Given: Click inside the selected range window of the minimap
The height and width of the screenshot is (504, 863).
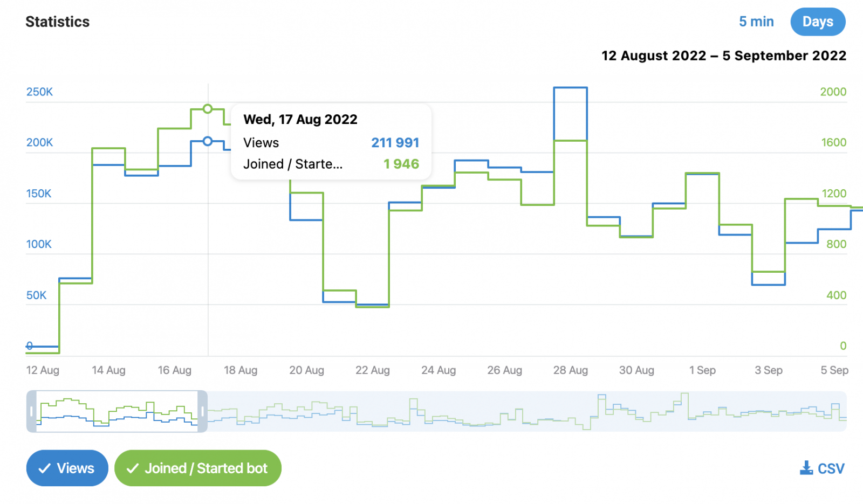Looking at the screenshot, I should pos(116,411).
